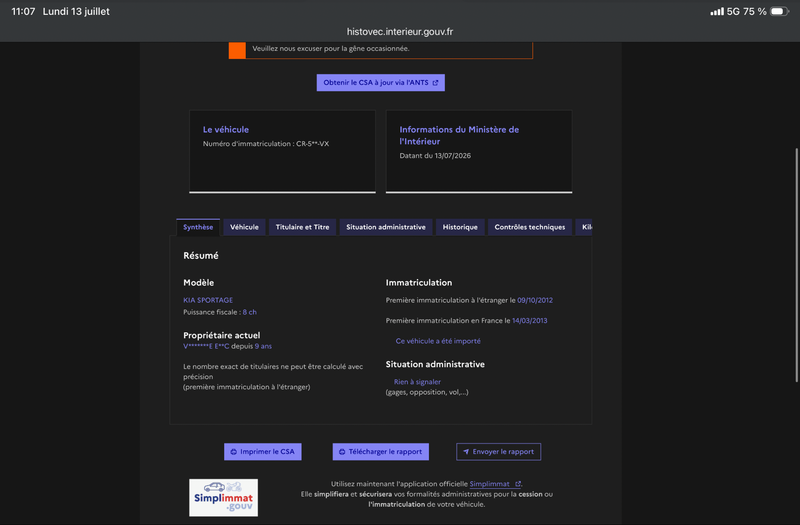
Task: Click the 8 ch fiscal power value
Action: 249,312
